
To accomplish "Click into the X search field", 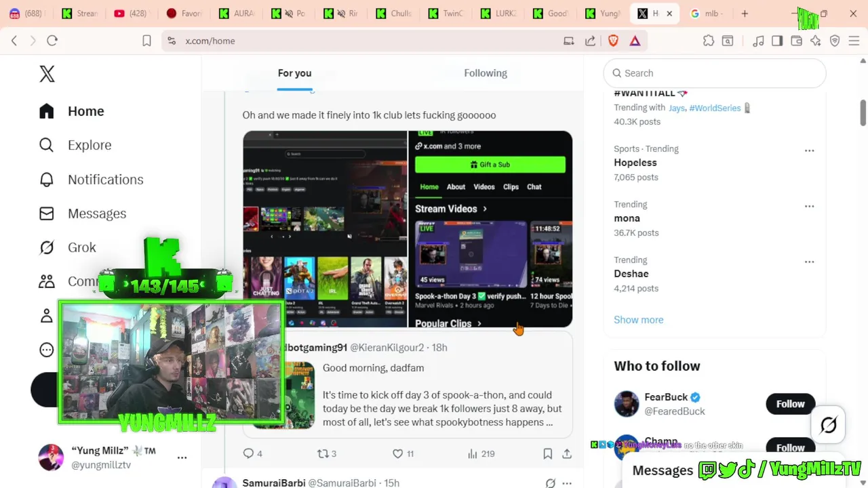I will click(715, 73).
